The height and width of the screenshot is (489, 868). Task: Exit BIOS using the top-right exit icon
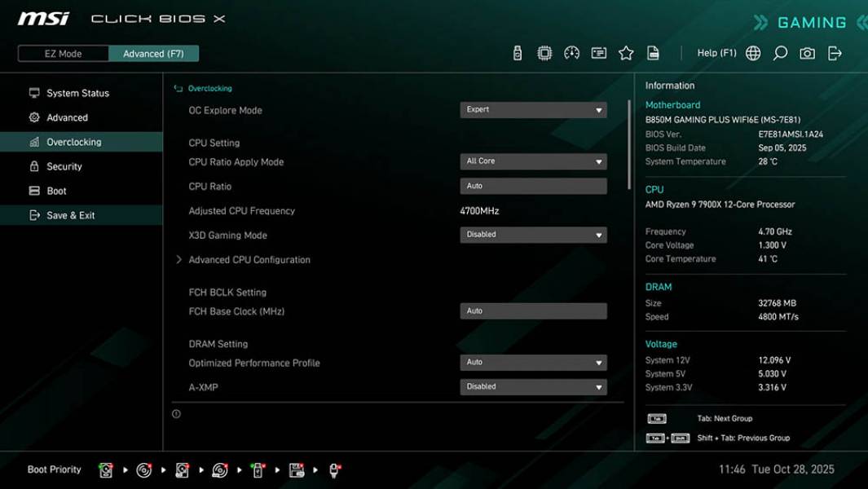pyautogui.click(x=835, y=52)
